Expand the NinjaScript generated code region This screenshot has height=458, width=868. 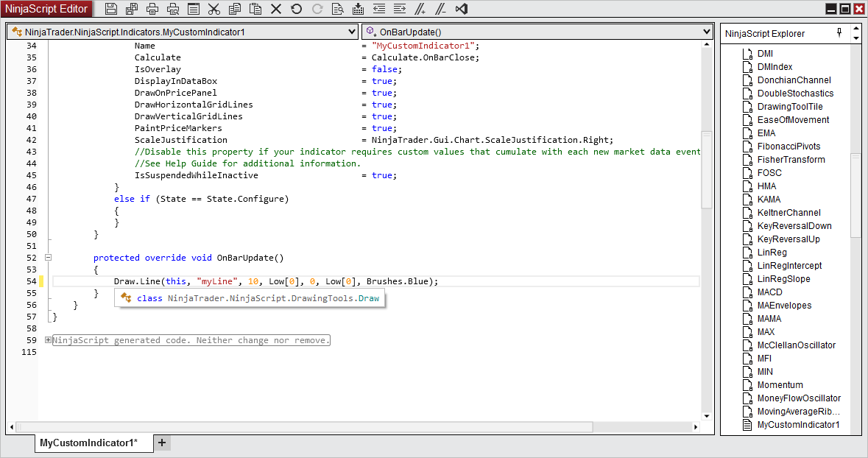coord(48,340)
